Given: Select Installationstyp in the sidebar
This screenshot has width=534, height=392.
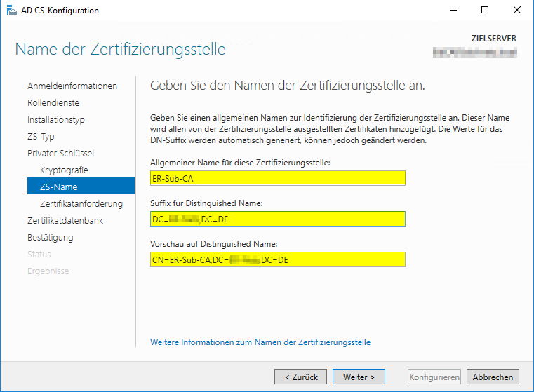Looking at the screenshot, I should point(56,120).
